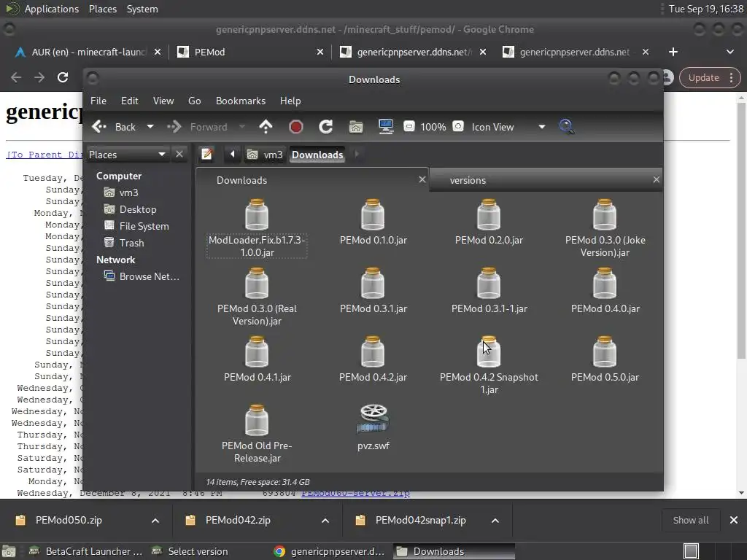Open Places menu in top panel
Screen dimensions: 747x560
click(x=103, y=9)
